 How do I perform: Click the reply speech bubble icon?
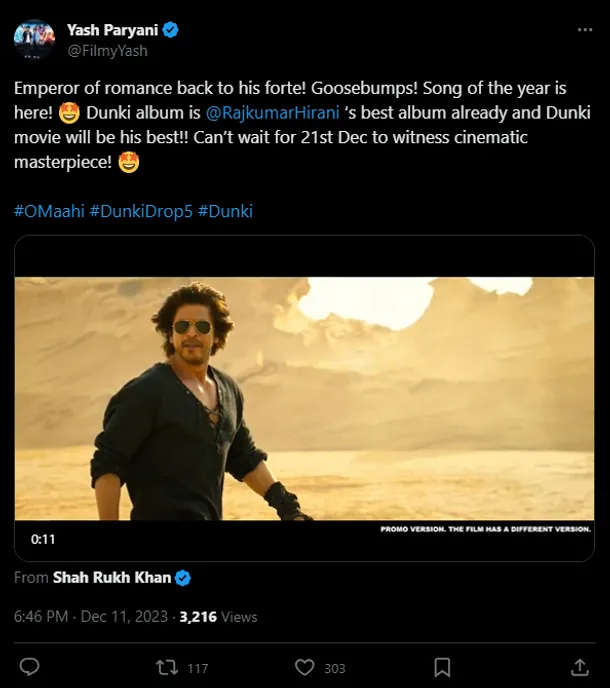30,667
